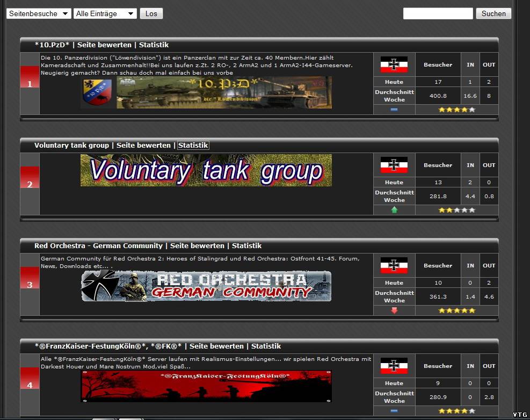Image resolution: width=530 pixels, height=420 pixels.
Task: Open the *10.PzD* site title link
Action: pyautogui.click(x=52, y=45)
